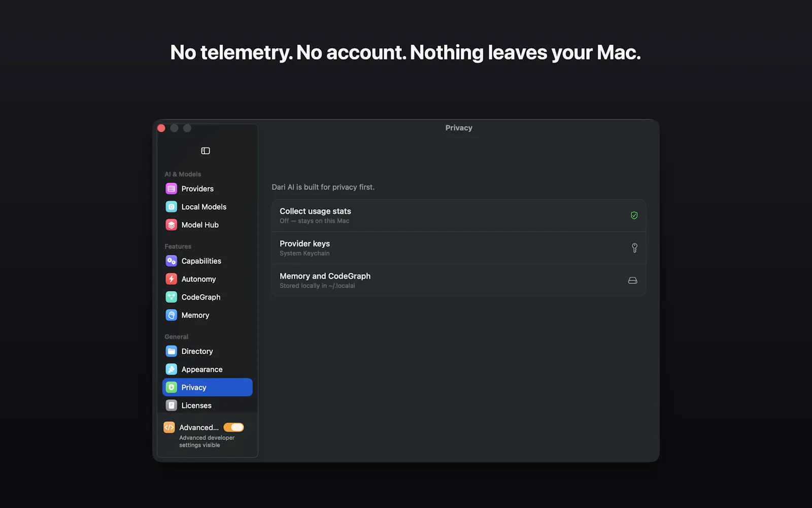Click the Memory brain icon
Screen dimensions: 812x508
172,315
